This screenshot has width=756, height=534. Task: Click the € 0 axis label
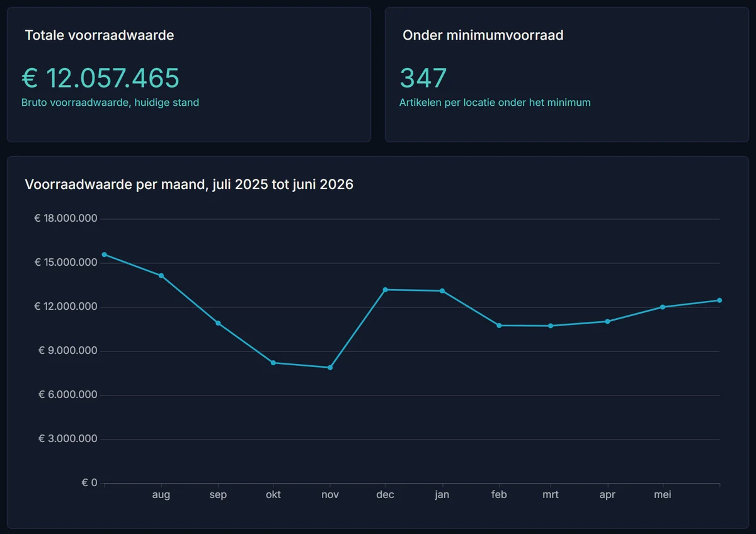tap(89, 483)
